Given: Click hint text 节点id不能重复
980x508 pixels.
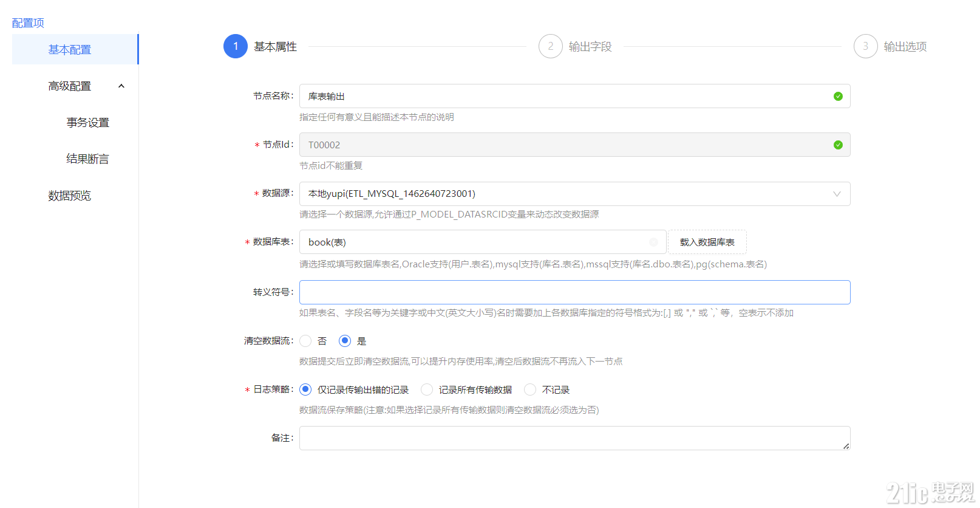Looking at the screenshot, I should coord(331,166).
